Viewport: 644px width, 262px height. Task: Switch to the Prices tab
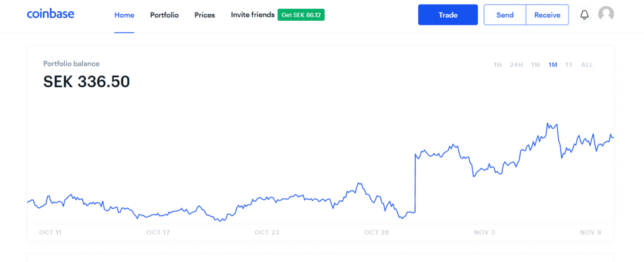click(204, 15)
